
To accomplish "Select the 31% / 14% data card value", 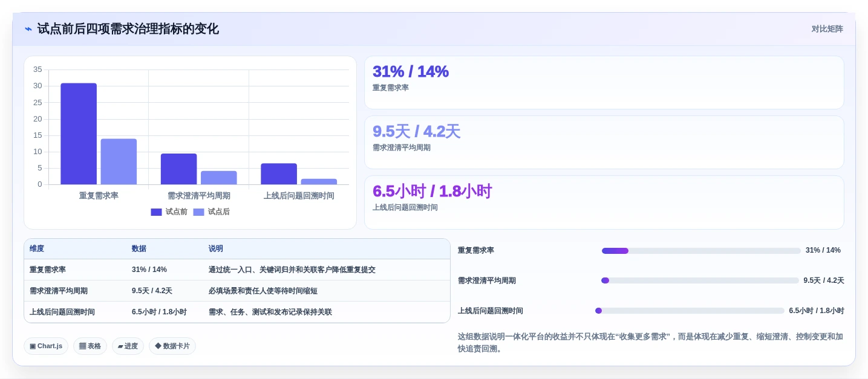I will [x=411, y=71].
